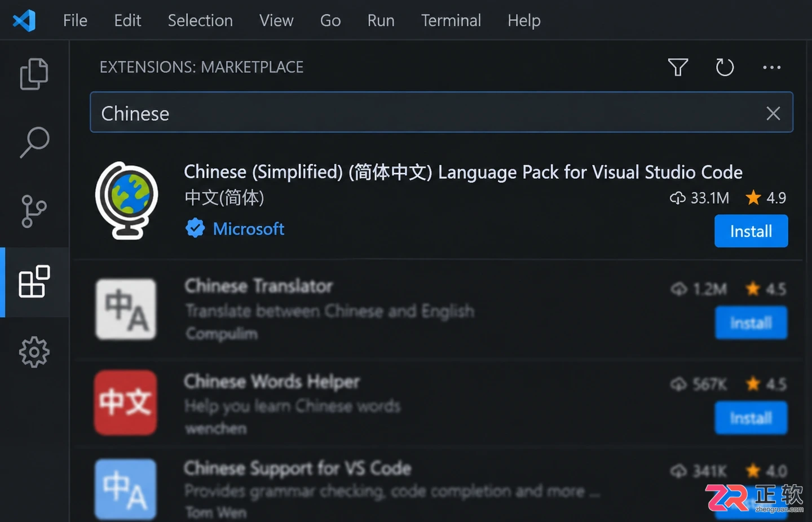Click 'Translate between Chinese and English' description
This screenshot has width=812, height=522.
click(x=330, y=311)
